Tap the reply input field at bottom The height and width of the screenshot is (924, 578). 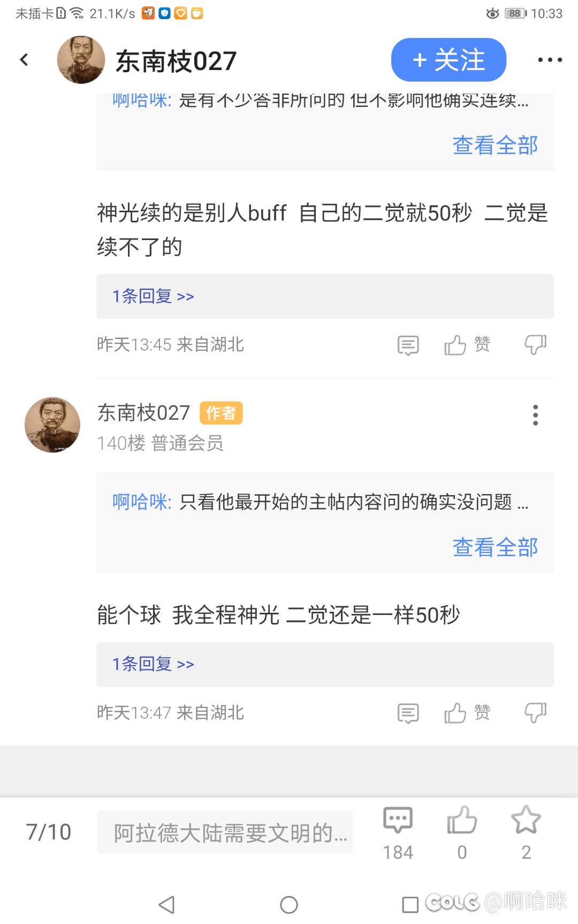[x=225, y=832]
